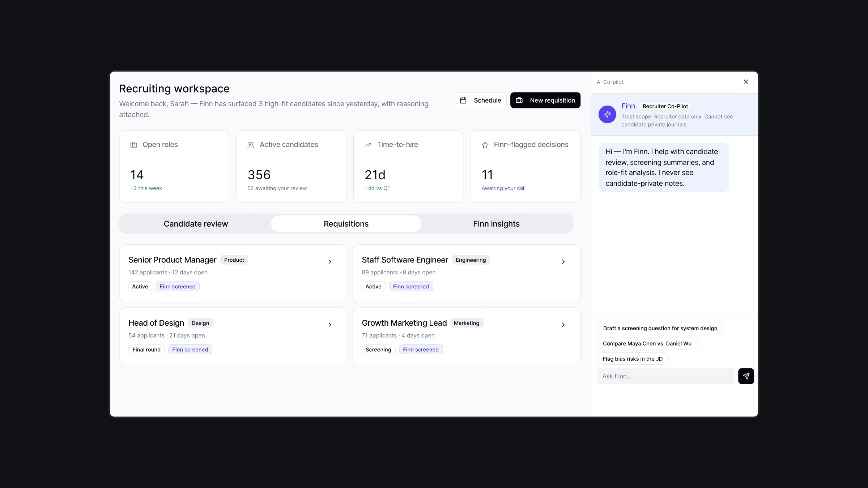
Task: Open the Staff Software Engineer title
Action: point(405,260)
